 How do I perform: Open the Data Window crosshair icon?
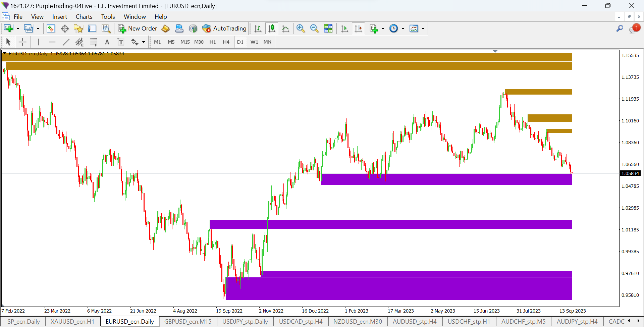pyautogui.click(x=65, y=29)
